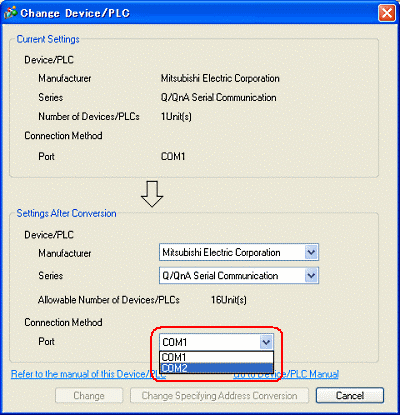Click the Q/QnA Serial Communication combo box text
This screenshot has width=401, height=416.
click(x=220, y=276)
